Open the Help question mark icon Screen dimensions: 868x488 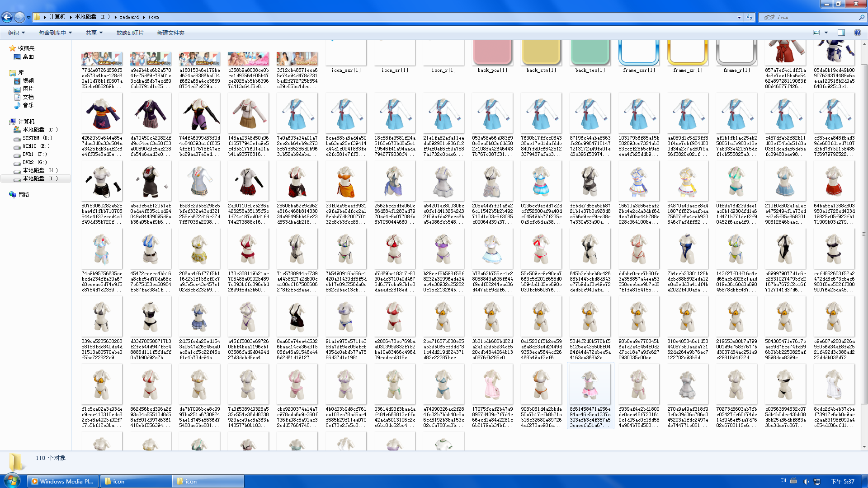[857, 33]
